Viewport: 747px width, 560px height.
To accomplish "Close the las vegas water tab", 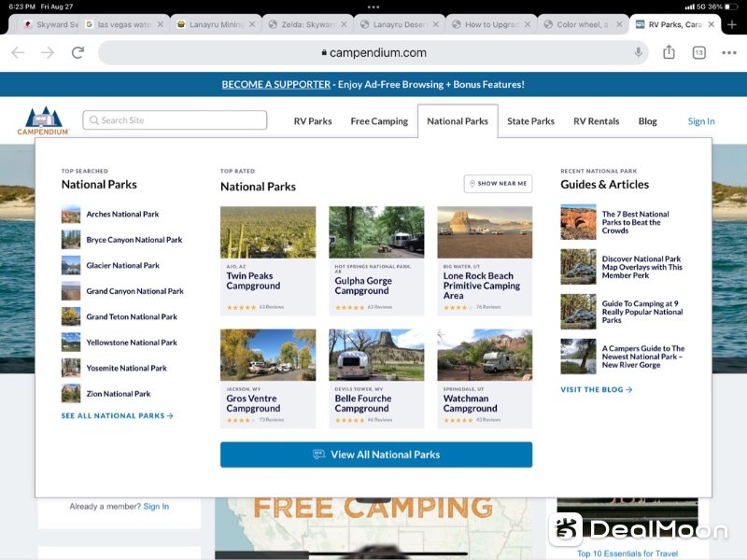I will tap(160, 24).
